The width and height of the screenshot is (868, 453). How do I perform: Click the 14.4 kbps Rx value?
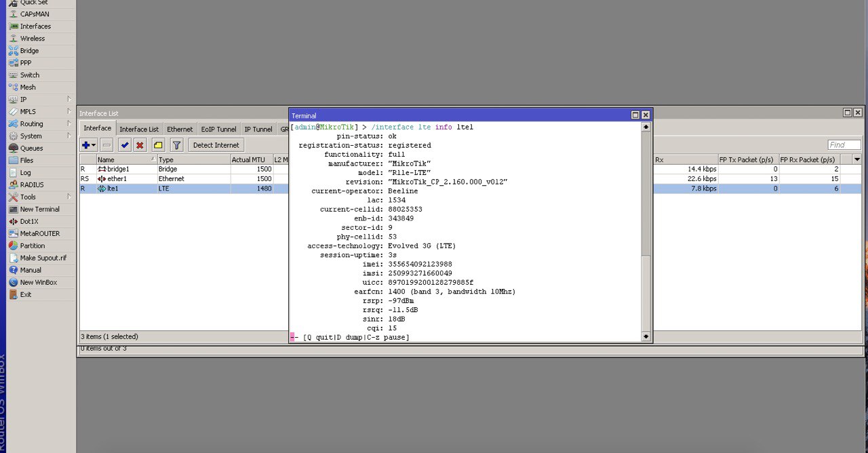click(702, 169)
